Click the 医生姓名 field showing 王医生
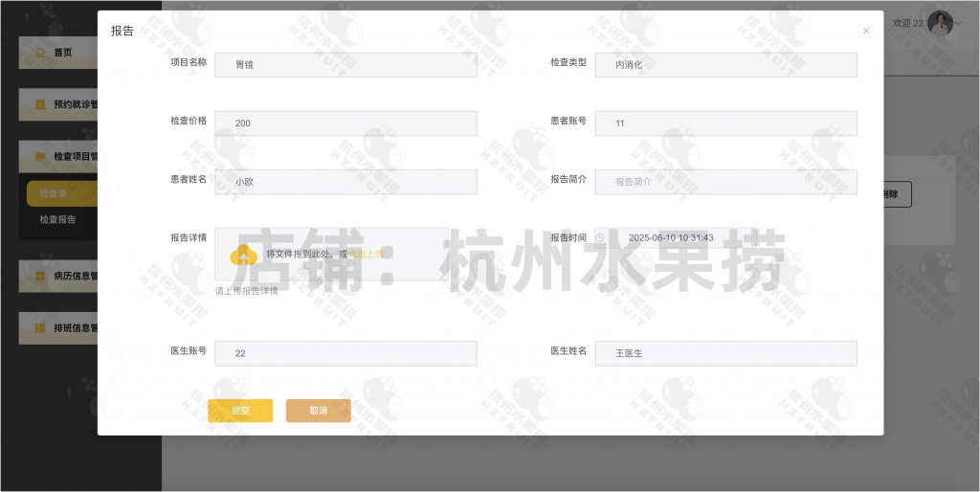This screenshot has height=492, width=980. pos(725,353)
